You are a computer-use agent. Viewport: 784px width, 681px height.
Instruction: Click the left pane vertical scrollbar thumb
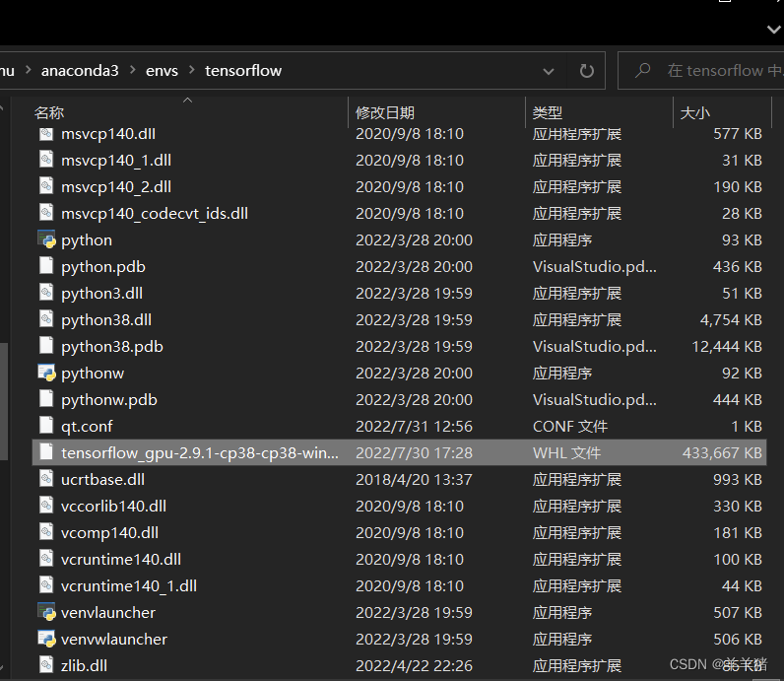pyautogui.click(x=4, y=401)
